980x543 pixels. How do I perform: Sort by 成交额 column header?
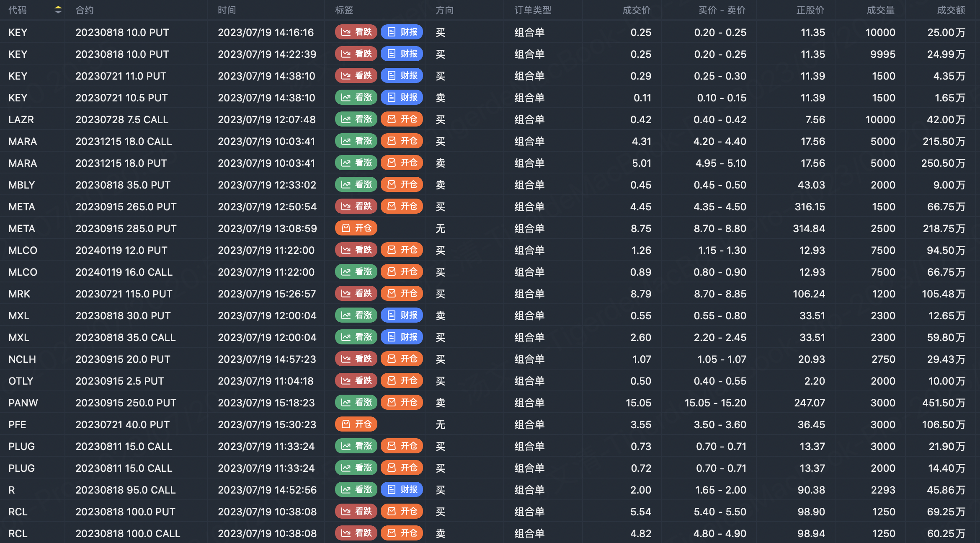(951, 10)
